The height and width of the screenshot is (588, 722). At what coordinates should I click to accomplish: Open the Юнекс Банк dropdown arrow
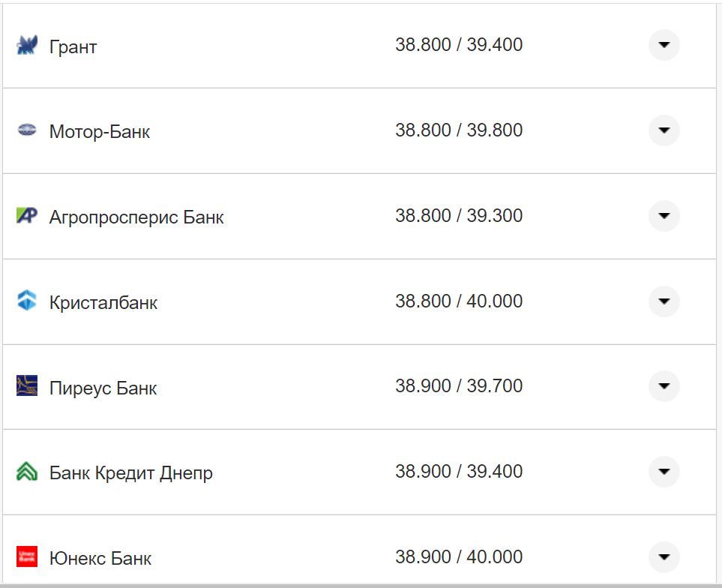(x=664, y=557)
